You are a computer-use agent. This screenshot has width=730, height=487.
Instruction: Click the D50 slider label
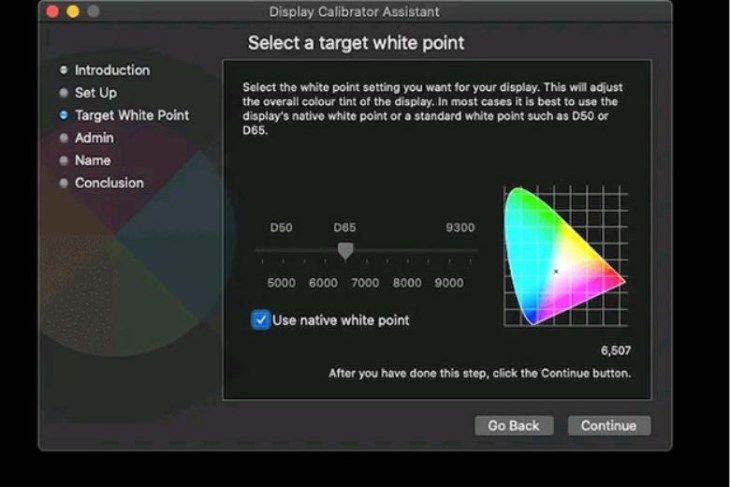(281, 228)
